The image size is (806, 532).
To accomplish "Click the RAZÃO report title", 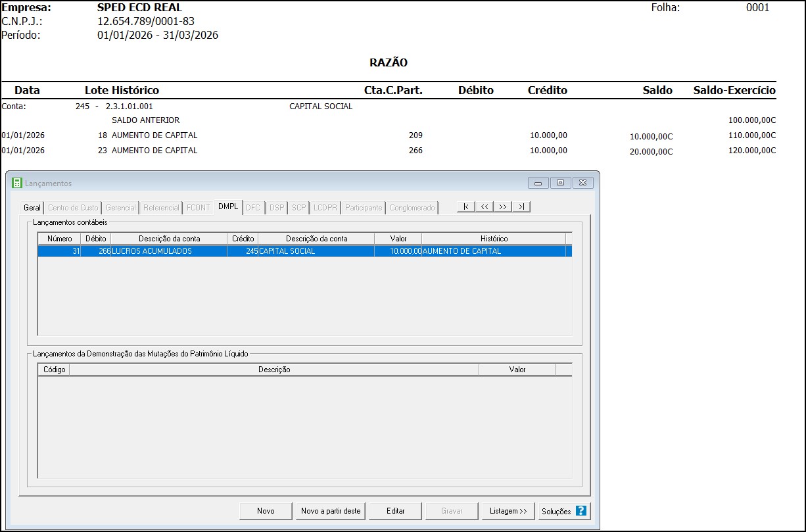I will click(x=389, y=63).
